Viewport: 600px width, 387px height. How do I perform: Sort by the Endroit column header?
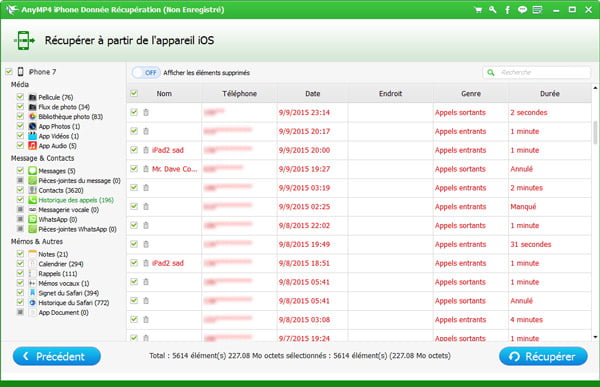click(390, 93)
